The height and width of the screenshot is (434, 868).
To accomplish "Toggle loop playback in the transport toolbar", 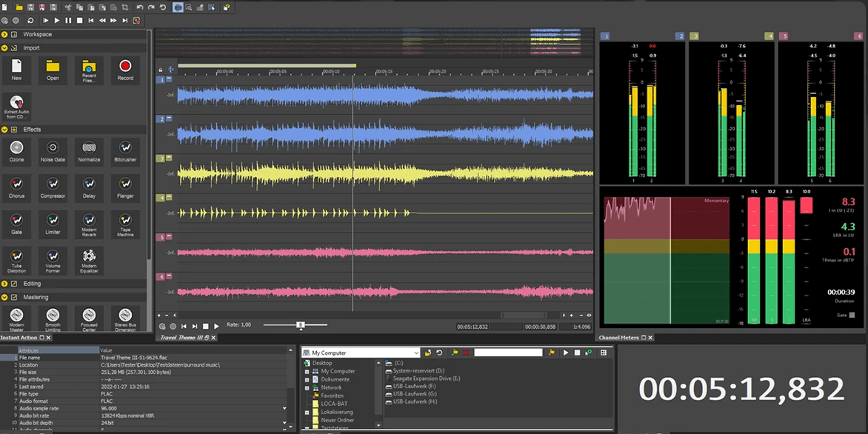I will [30, 21].
